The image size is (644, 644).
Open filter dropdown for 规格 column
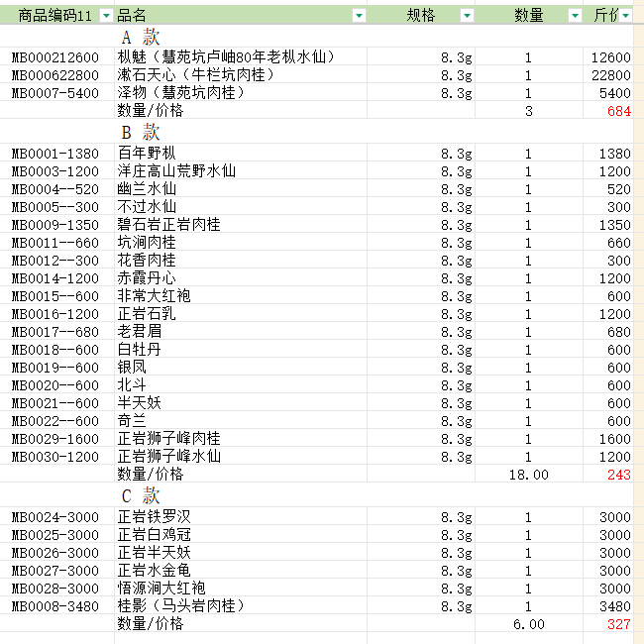click(x=467, y=16)
